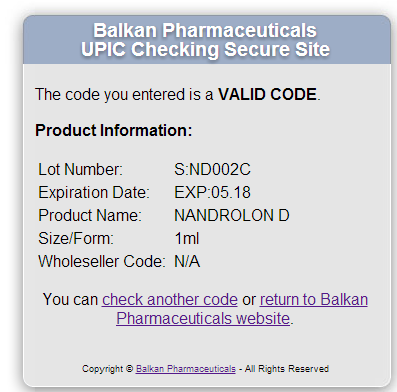Select the VALID CODE bold text

click(267, 94)
